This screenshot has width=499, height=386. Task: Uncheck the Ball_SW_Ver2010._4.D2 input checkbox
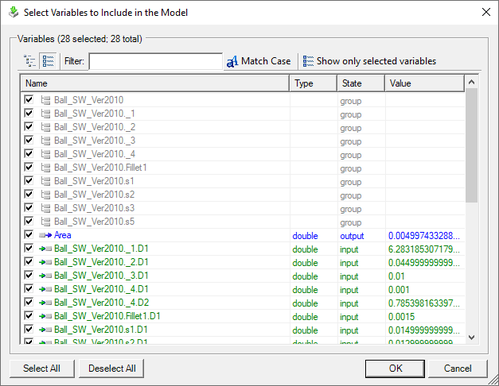pos(29,302)
